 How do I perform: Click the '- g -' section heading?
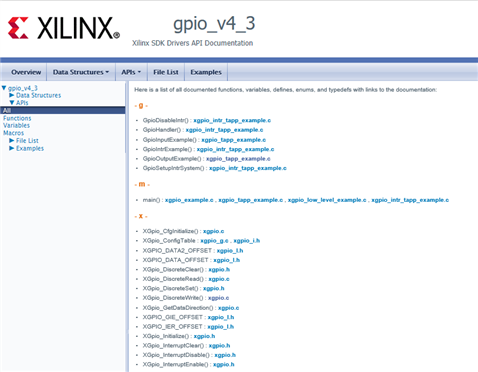tap(141, 106)
